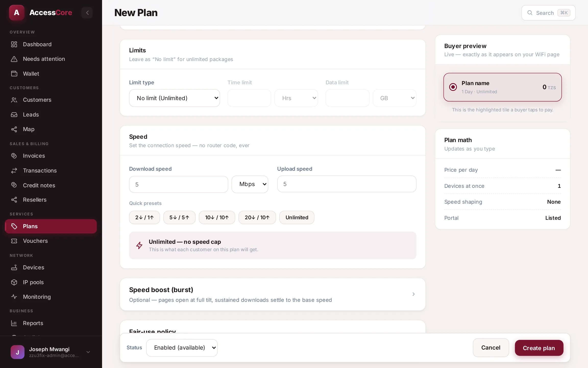Click the Monitoring pulse icon
588x368 pixels.
(x=14, y=297)
